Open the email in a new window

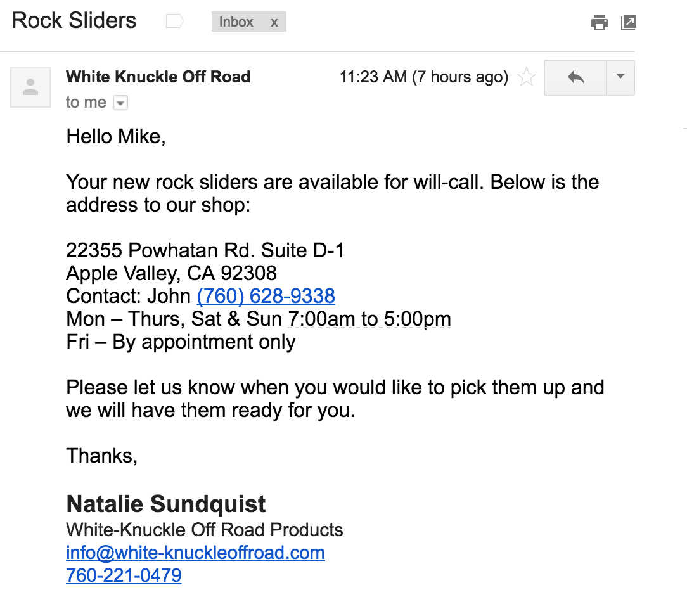(628, 23)
